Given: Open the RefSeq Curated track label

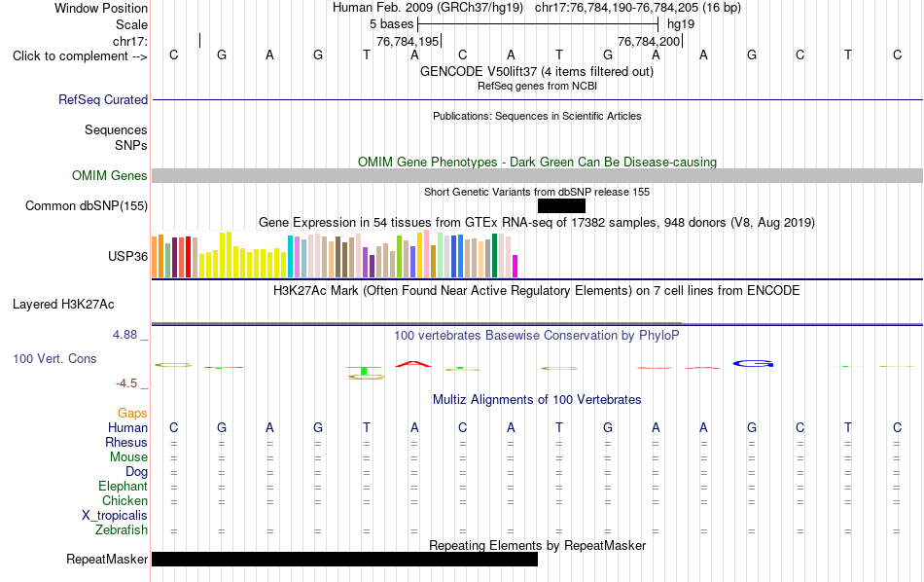Looking at the screenshot, I should coord(103,99).
